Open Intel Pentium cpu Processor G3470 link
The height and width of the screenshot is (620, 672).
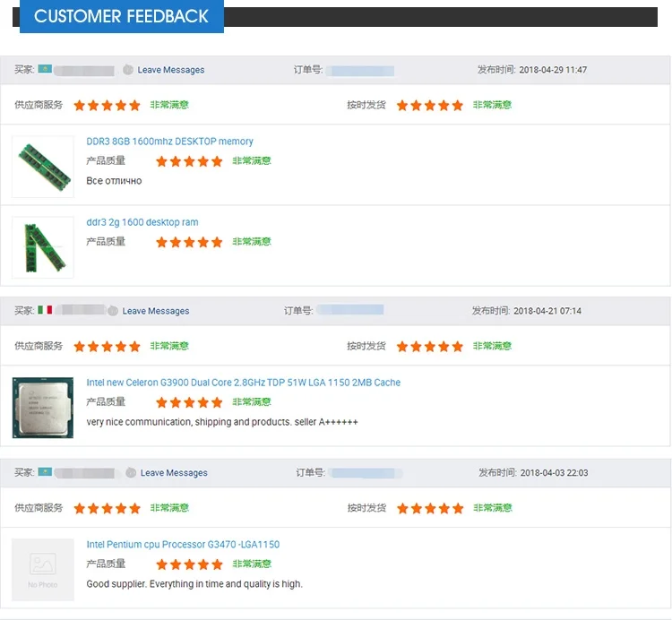point(183,545)
